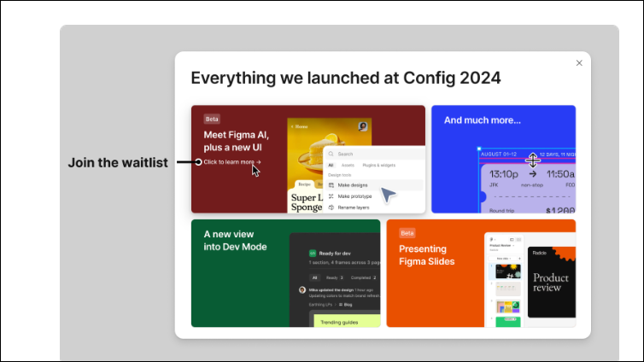This screenshot has height=362, width=644.
Task: Click the Beta badge on Figma Slides card
Action: pos(407,233)
